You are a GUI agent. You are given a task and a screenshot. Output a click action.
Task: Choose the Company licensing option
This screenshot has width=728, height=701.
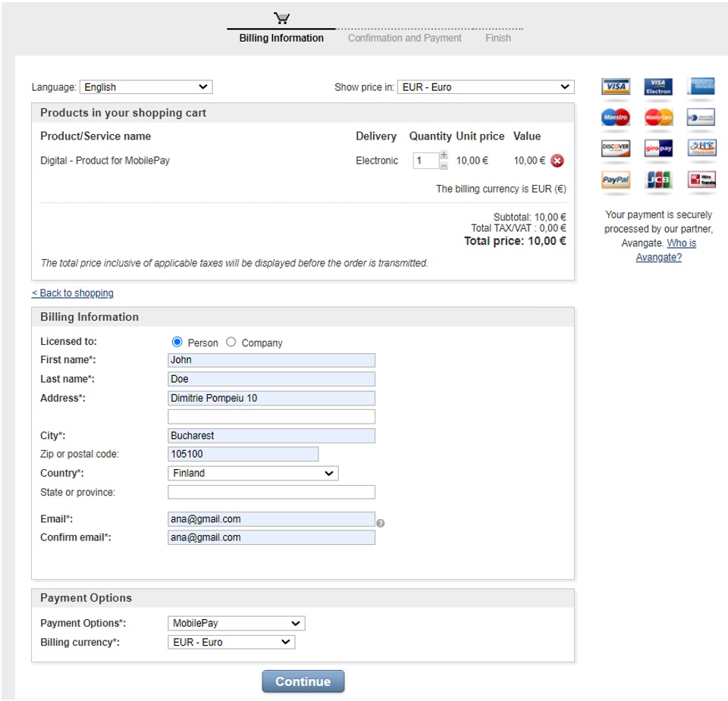[x=231, y=342]
